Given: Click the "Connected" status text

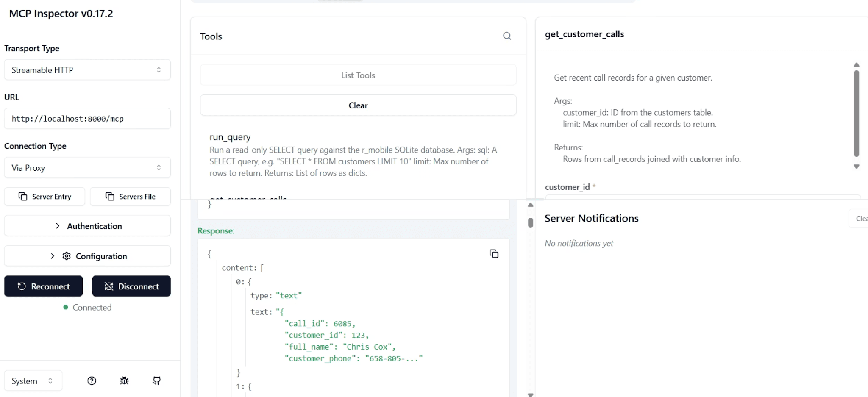Looking at the screenshot, I should (92, 307).
